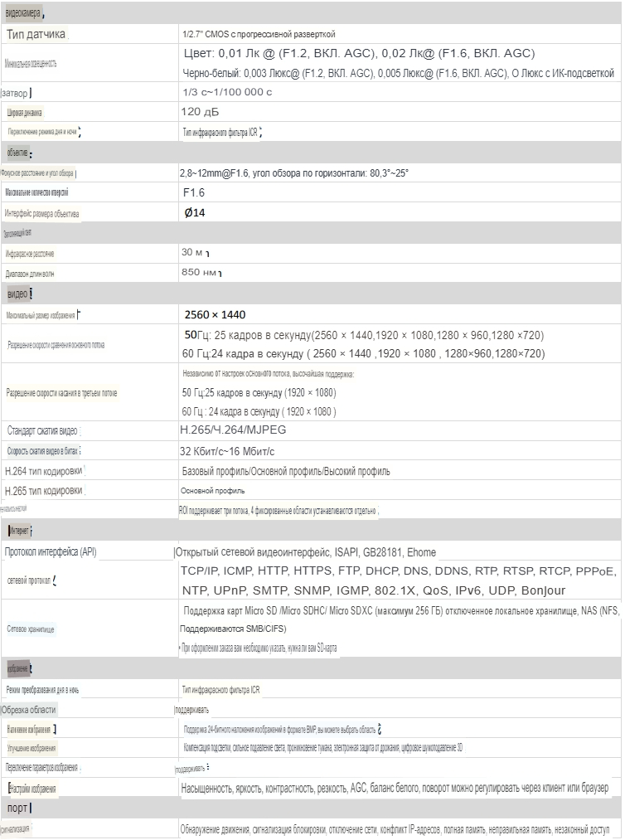This screenshot has width=625, height=840.
Task: Click the "порт" section header
Action: pyautogui.click(x=17, y=807)
